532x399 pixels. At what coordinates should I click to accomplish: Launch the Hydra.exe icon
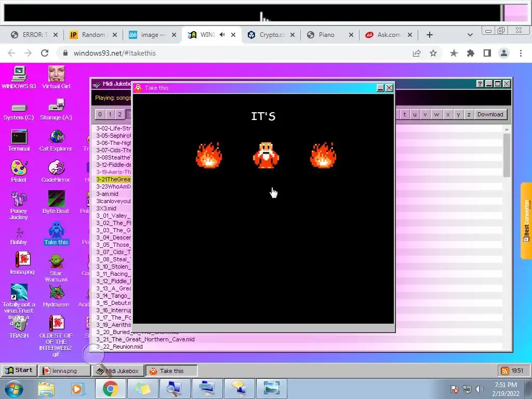click(x=56, y=296)
